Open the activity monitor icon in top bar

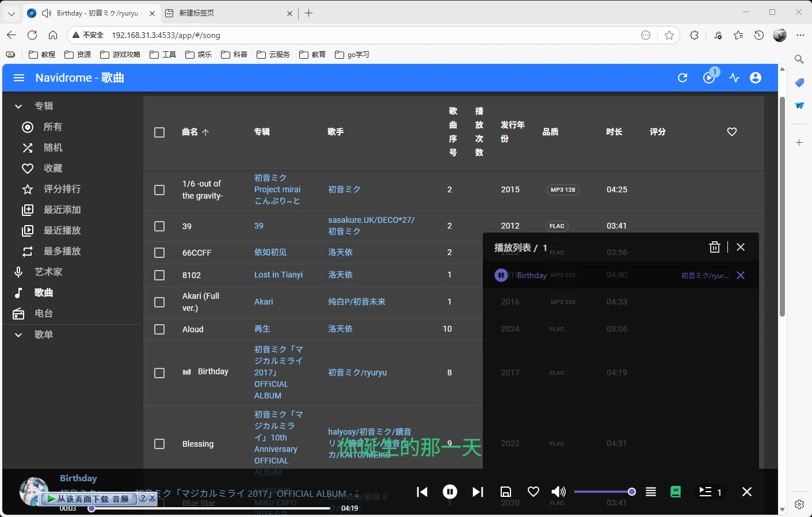point(734,78)
